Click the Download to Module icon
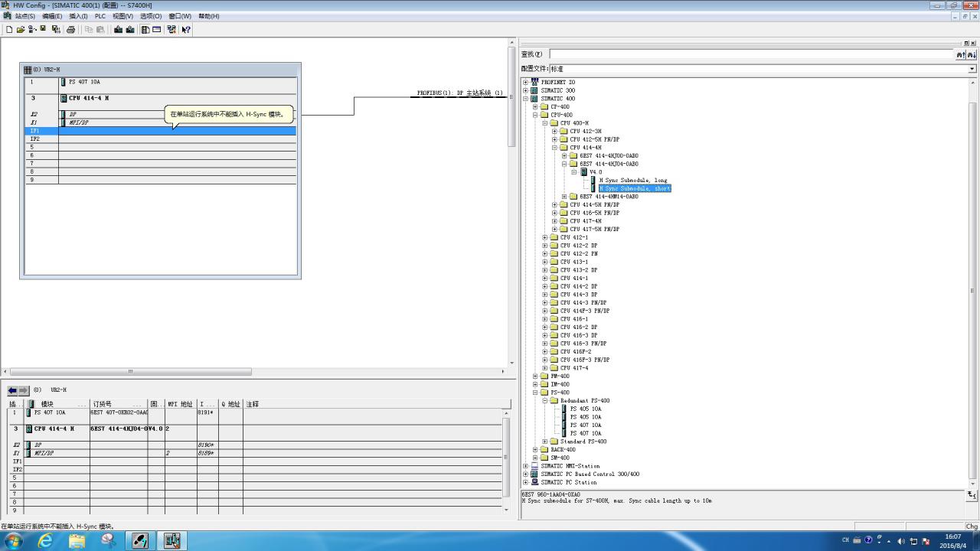 pos(118,30)
